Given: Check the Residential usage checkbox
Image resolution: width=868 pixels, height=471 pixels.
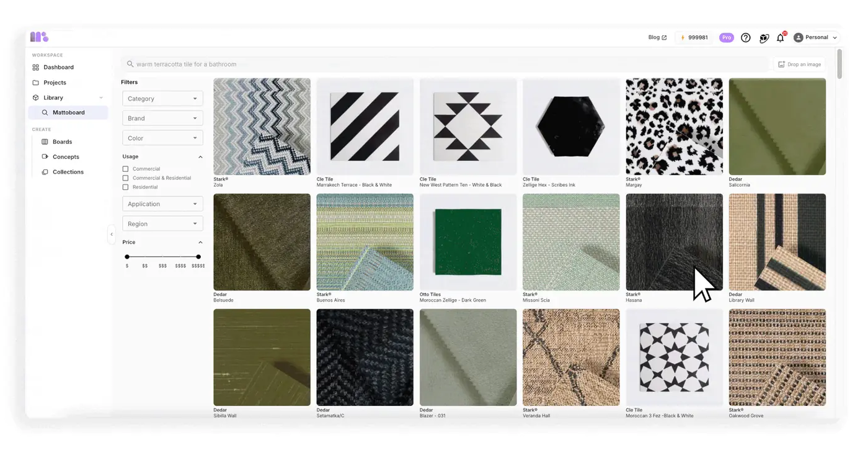Looking at the screenshot, I should [125, 187].
